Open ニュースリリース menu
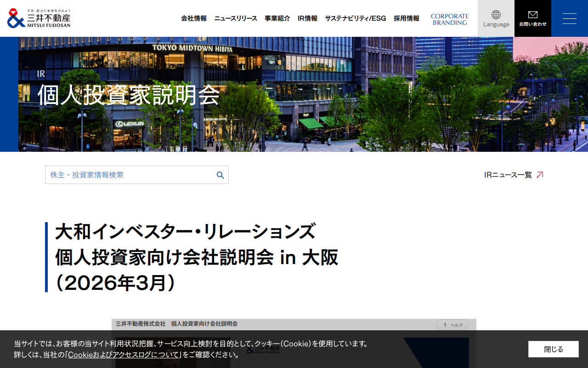Image resolution: width=588 pixels, height=368 pixels. [236, 18]
